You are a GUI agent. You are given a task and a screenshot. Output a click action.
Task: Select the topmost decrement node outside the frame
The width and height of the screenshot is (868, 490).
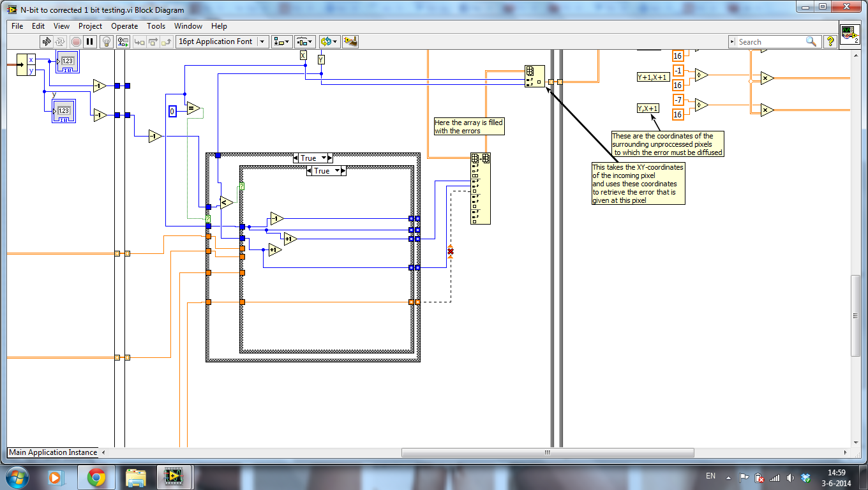coord(100,85)
